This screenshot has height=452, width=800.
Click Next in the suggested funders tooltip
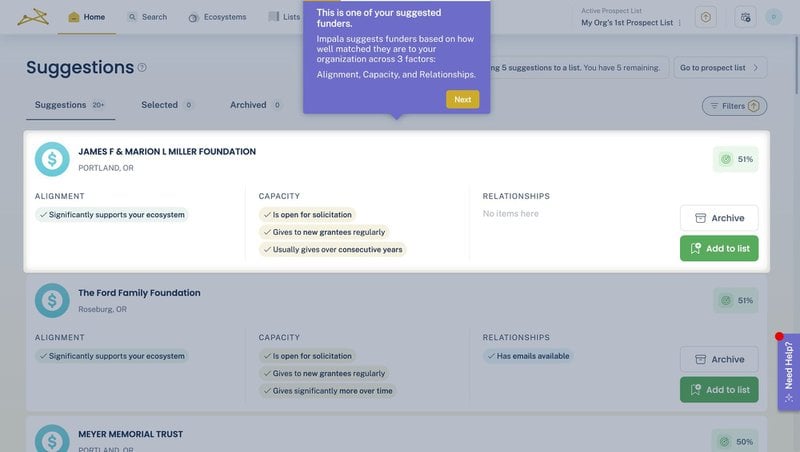(462, 99)
